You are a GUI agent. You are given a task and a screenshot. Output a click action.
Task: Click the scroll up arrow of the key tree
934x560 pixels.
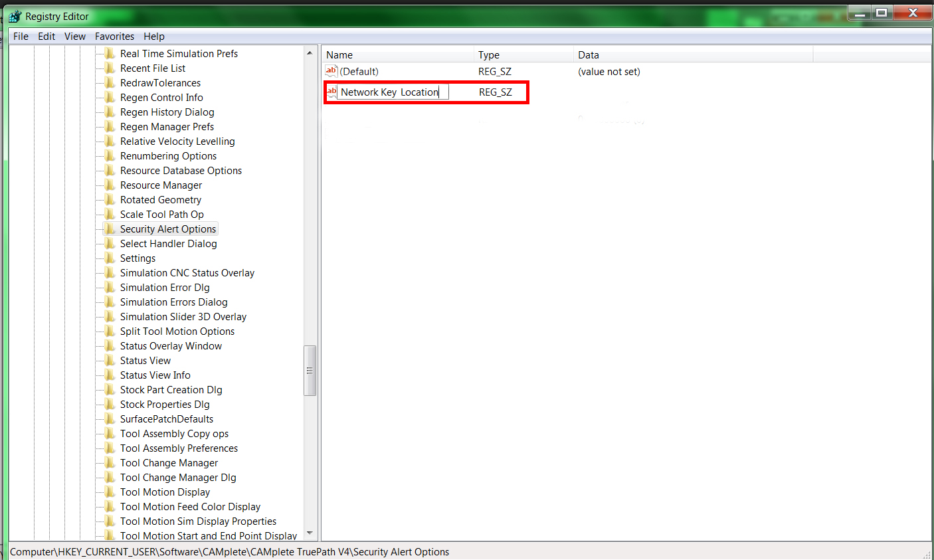pos(310,52)
